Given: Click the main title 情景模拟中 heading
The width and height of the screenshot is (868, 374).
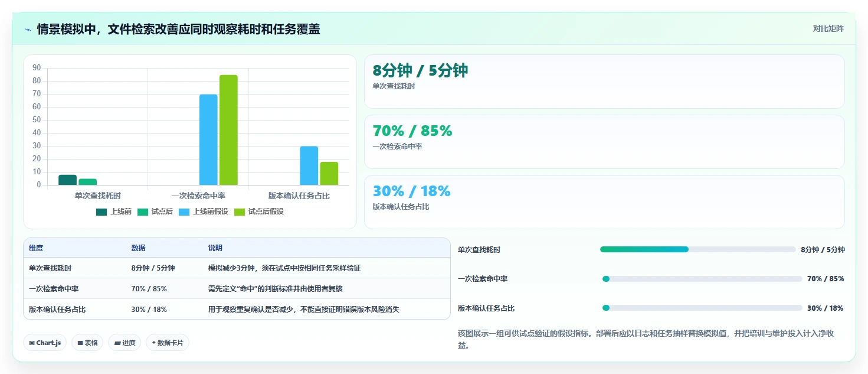Looking at the screenshot, I should [x=178, y=29].
